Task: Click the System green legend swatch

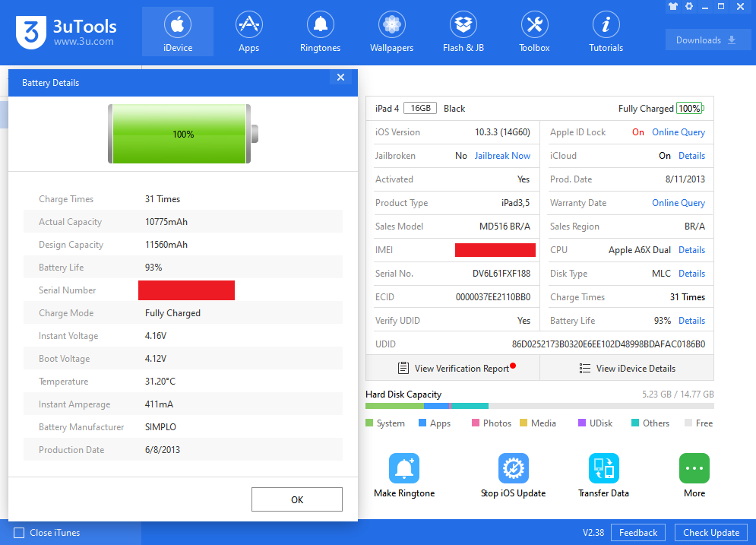Action: [x=369, y=423]
